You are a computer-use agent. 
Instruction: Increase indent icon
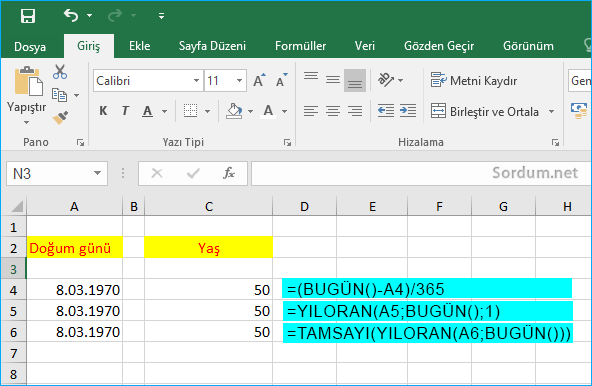[x=408, y=111]
